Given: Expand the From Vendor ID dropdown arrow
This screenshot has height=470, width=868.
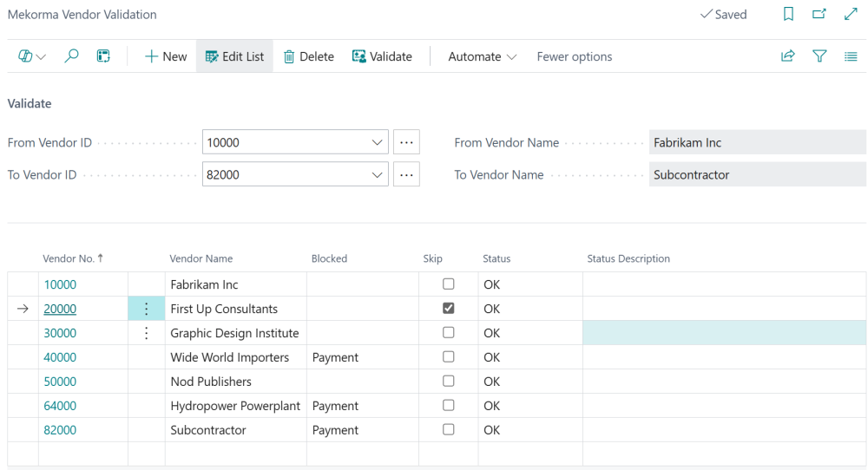Looking at the screenshot, I should 377,143.
